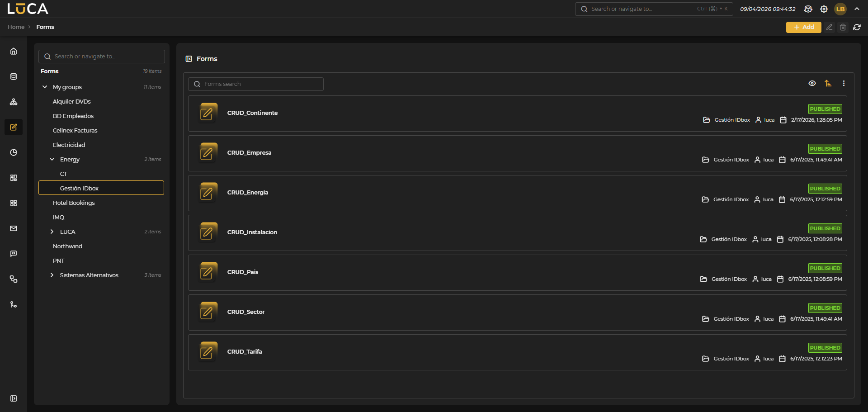Expand the LUCA group chevron

click(x=52, y=232)
